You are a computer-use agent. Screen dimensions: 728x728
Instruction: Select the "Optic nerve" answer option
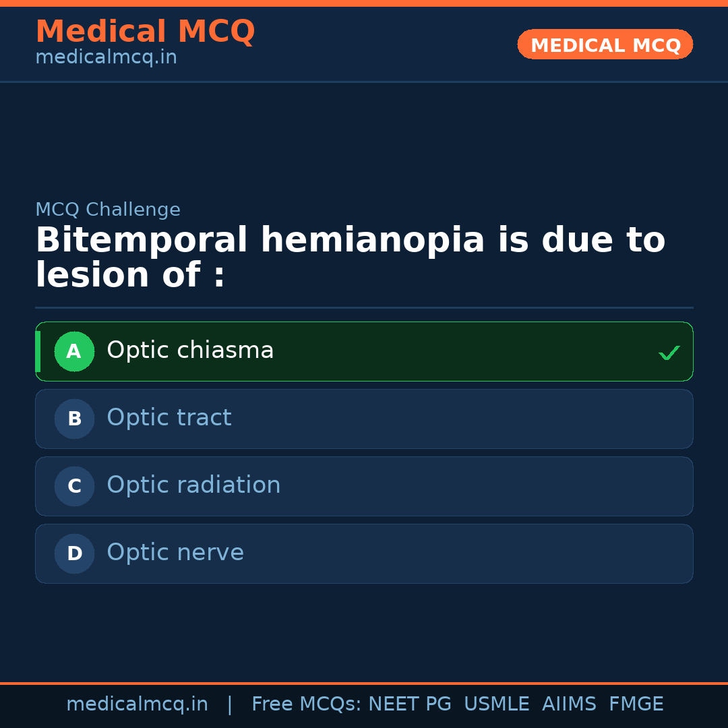tap(175, 553)
